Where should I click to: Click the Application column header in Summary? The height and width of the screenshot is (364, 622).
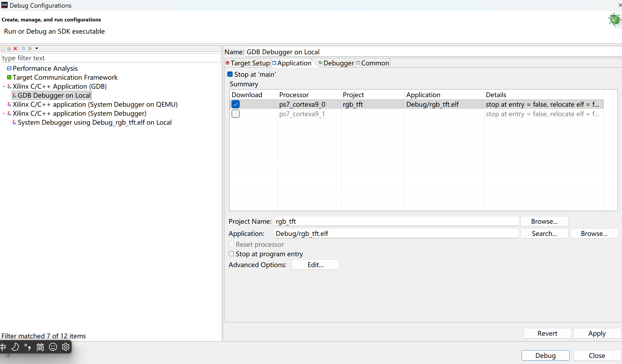click(444, 95)
